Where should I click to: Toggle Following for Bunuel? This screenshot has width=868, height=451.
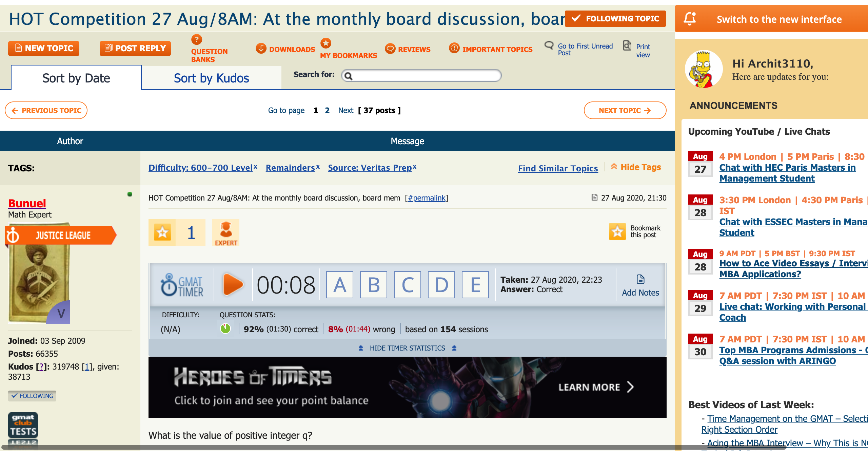[32, 396]
